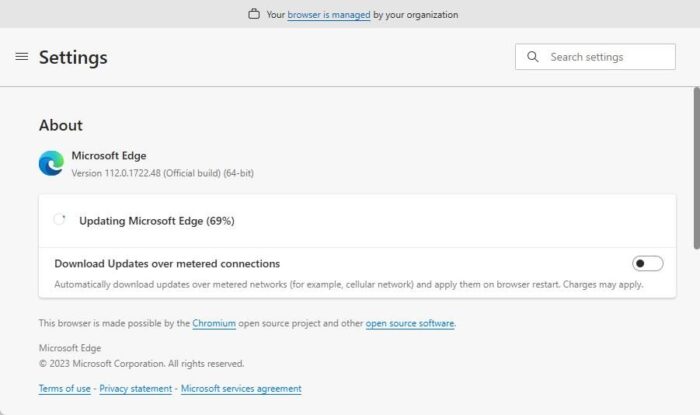Image resolution: width=700 pixels, height=415 pixels.
Task: Click the Updating Microsoft Edge status text
Action: click(x=157, y=220)
